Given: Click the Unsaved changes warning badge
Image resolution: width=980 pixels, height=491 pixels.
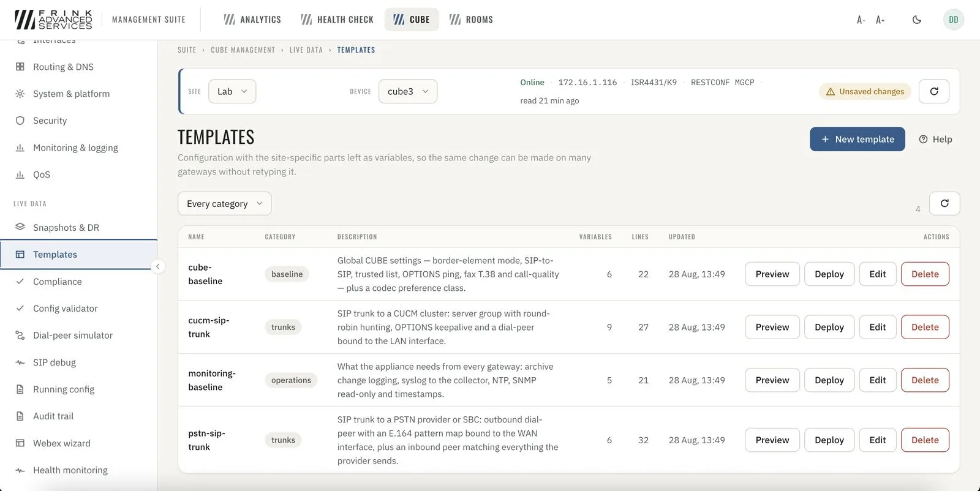Looking at the screenshot, I should pos(865,91).
